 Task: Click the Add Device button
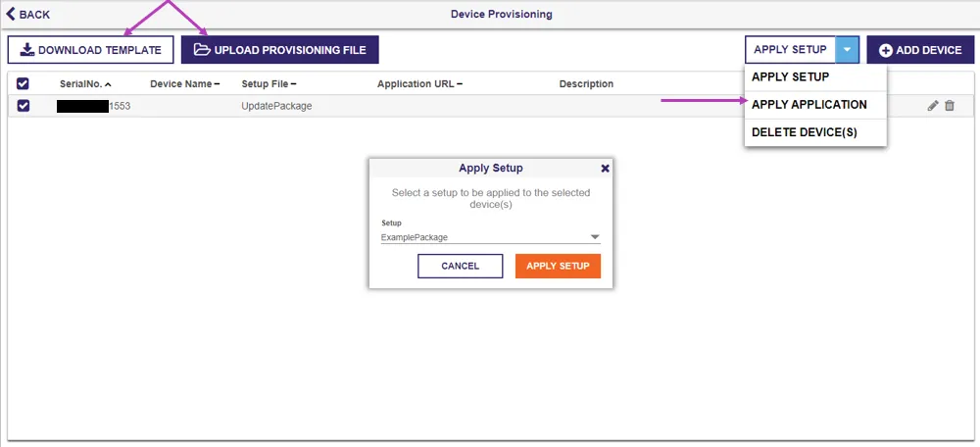(x=920, y=50)
